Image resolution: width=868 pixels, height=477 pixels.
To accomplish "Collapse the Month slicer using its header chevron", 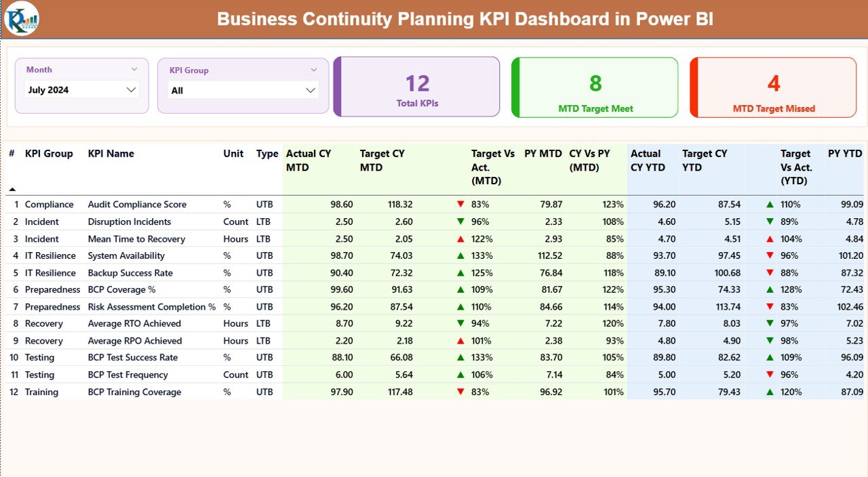I will (134, 69).
